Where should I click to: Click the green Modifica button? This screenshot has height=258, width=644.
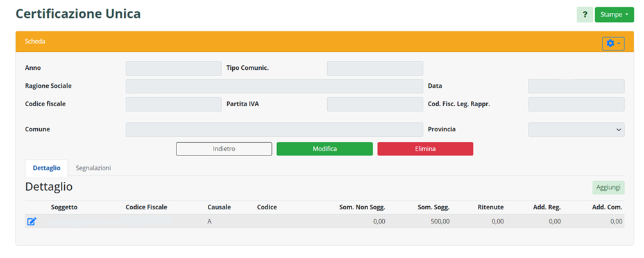[324, 149]
